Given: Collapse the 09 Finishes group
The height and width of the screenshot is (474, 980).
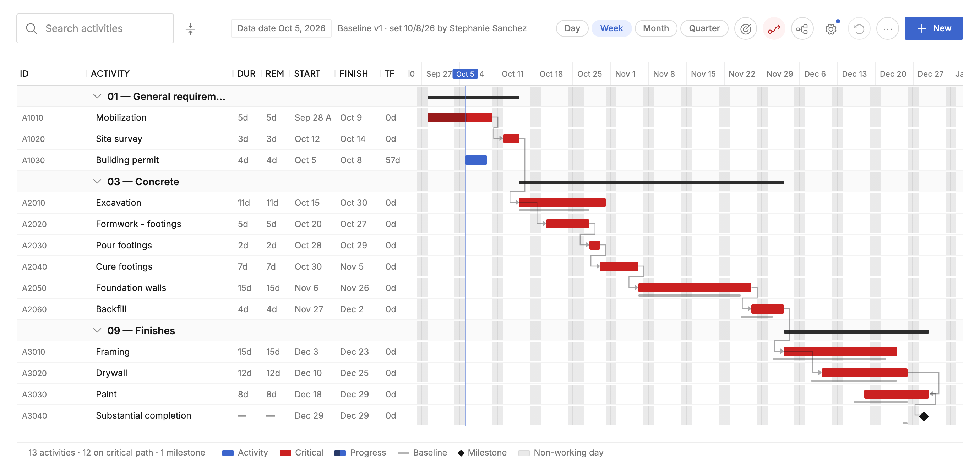Looking at the screenshot, I should tap(97, 331).
